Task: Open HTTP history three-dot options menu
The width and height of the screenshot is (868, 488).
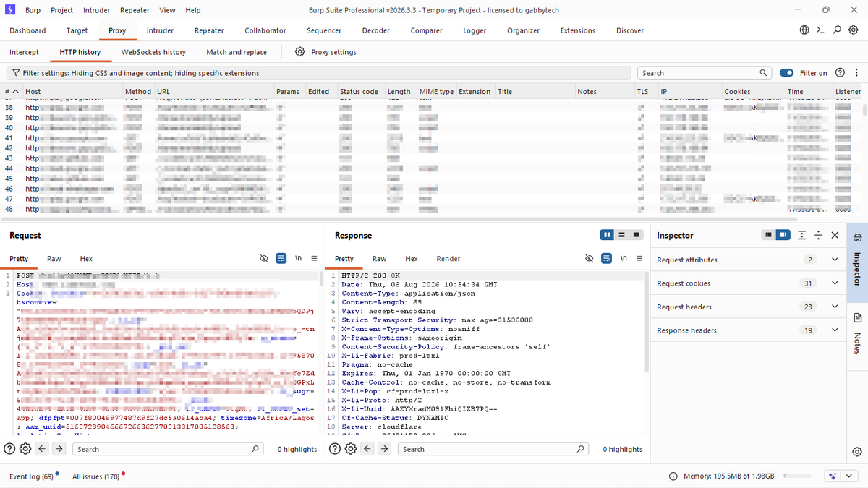Action: 856,73
